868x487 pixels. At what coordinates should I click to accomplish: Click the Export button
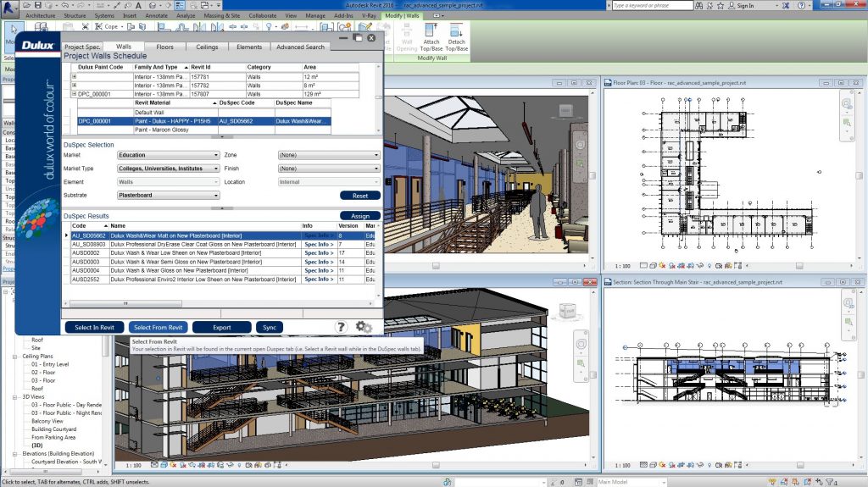pos(221,327)
